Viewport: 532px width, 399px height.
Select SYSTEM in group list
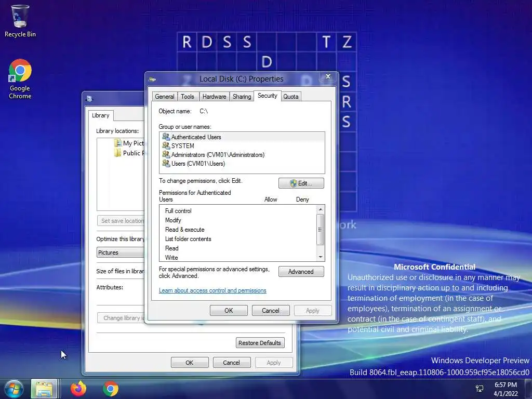point(242,145)
